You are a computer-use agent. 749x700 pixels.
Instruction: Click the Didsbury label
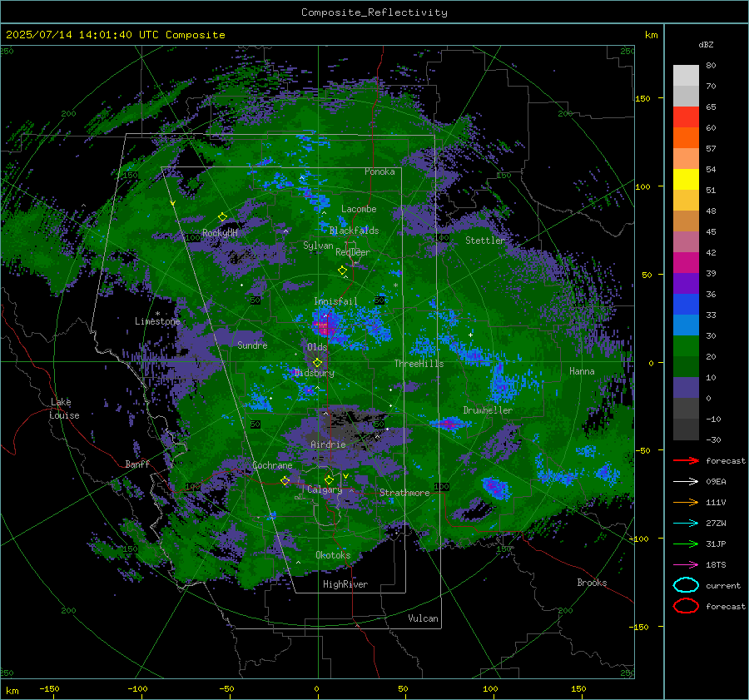(315, 373)
